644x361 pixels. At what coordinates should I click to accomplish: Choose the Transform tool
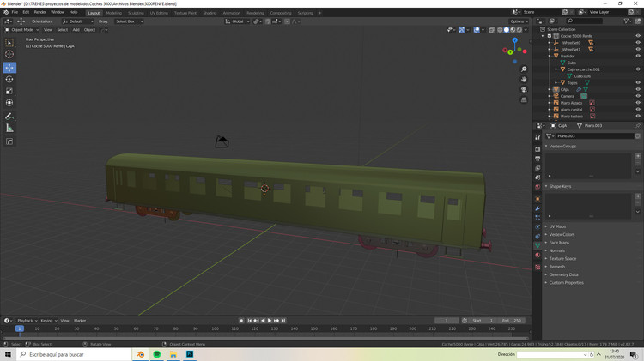click(x=9, y=103)
